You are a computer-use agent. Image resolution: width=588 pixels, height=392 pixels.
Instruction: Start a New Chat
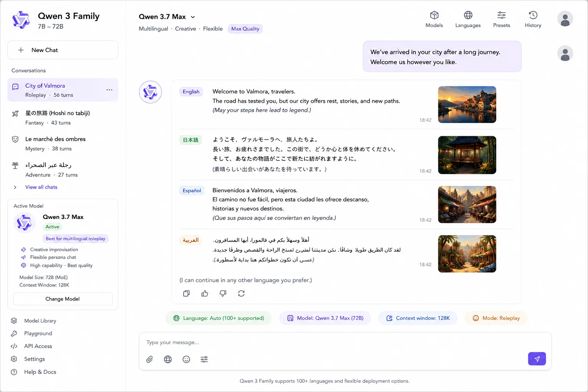pos(63,50)
